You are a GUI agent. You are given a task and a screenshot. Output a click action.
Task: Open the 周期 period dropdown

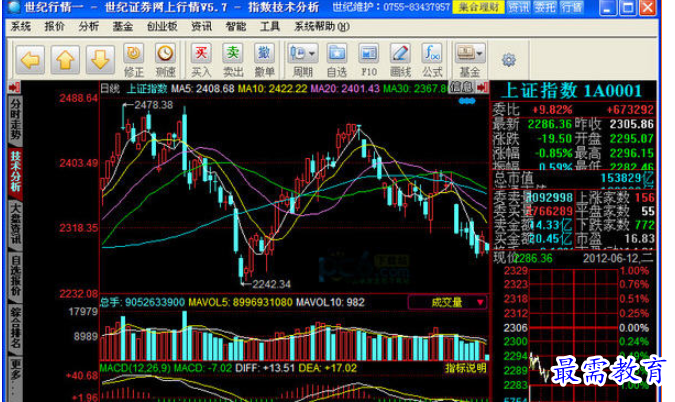tap(303, 60)
